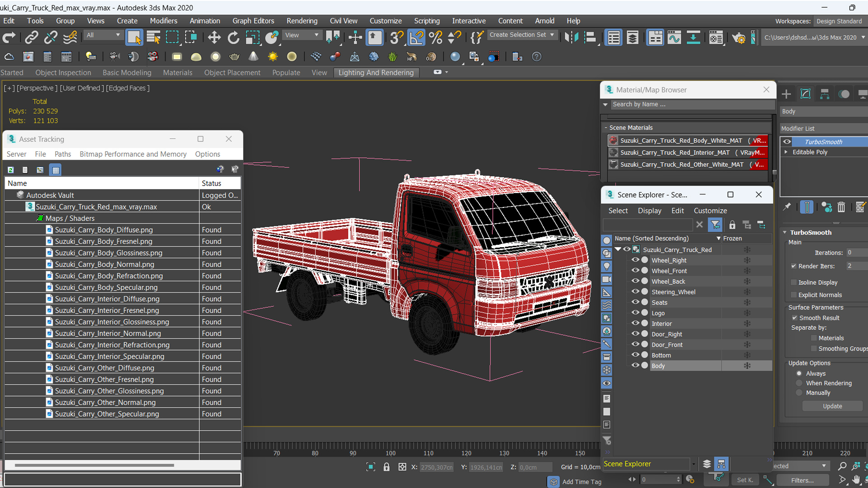Click the Update button in TurboSmooth
The image size is (868, 488).
point(832,406)
